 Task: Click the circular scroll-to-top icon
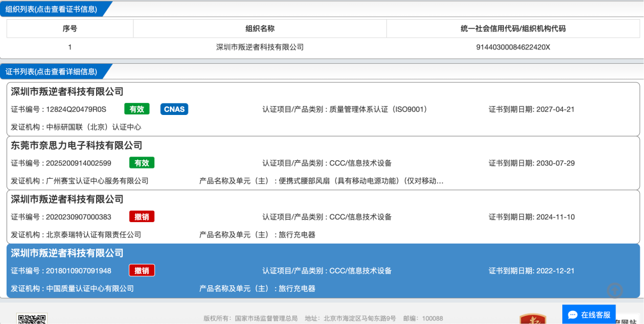point(615,291)
